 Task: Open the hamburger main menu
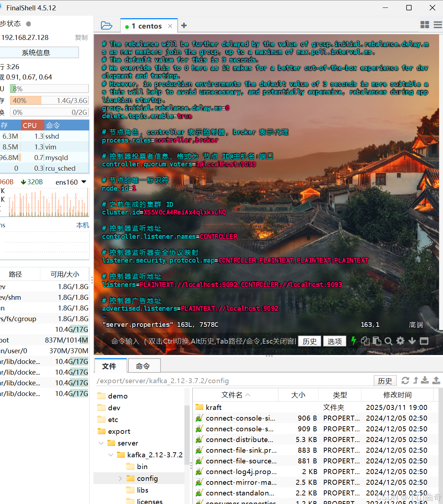point(438,25)
